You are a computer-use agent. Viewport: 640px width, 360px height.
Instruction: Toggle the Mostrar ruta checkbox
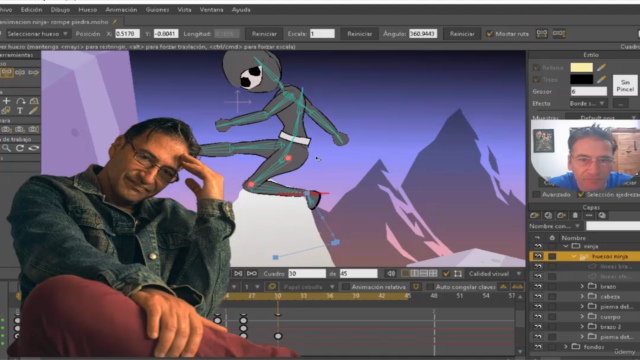[x=489, y=34]
